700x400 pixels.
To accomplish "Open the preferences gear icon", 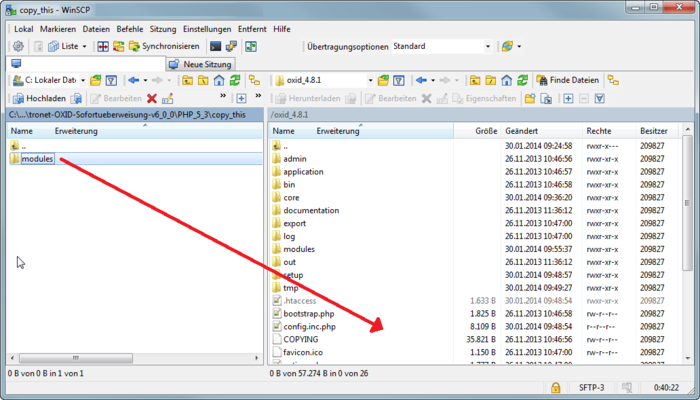I will [18, 46].
